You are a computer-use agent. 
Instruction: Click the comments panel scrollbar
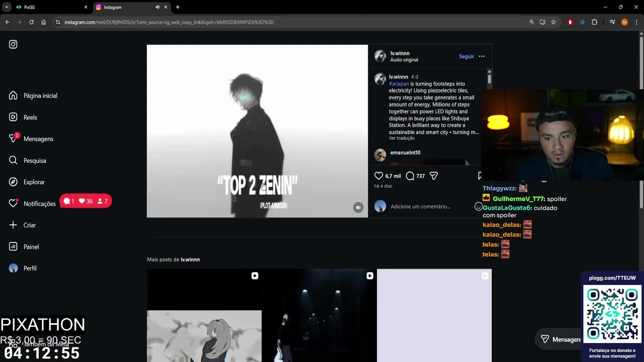[489, 78]
